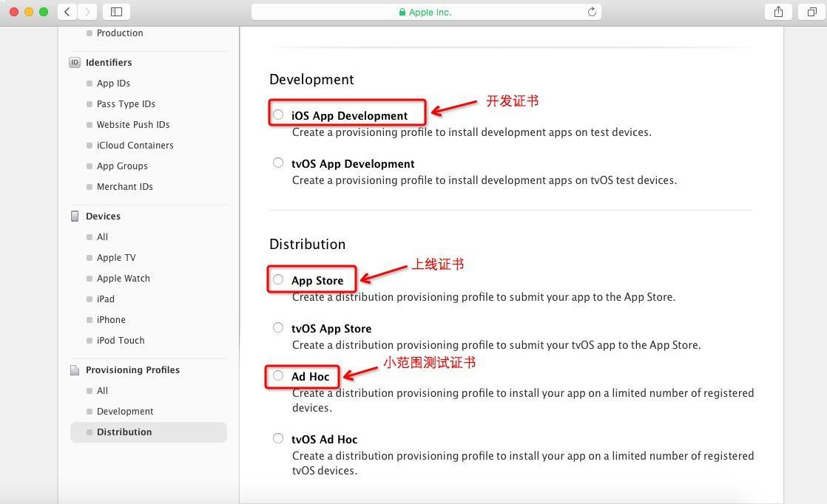
Task: Show all tabs overview icon
Action: click(811, 12)
